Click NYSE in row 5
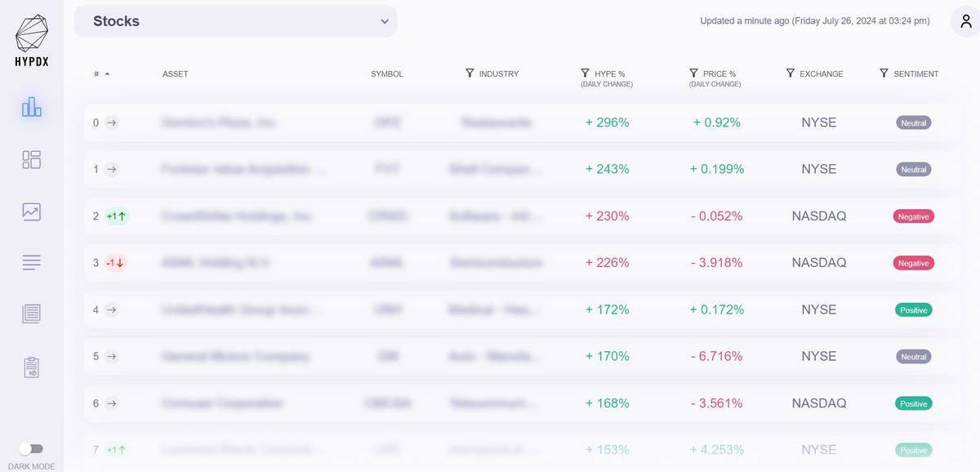The width and height of the screenshot is (980, 472). click(819, 356)
